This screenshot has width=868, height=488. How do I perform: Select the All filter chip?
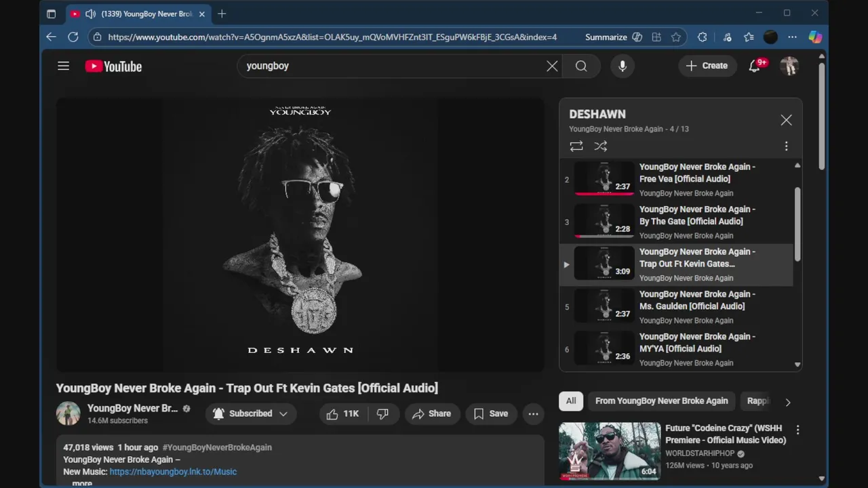pos(571,401)
